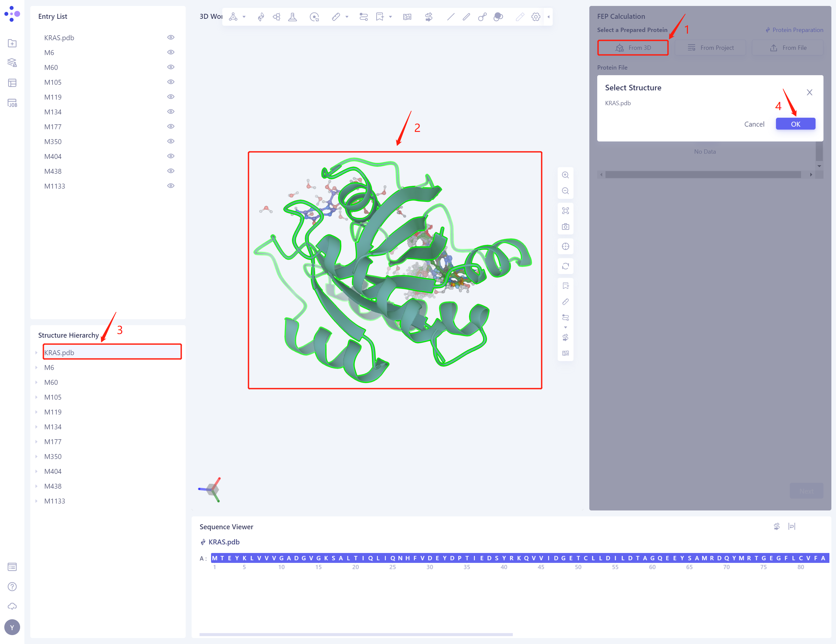
Task: Click the crosshair center-view icon
Action: coord(565,247)
